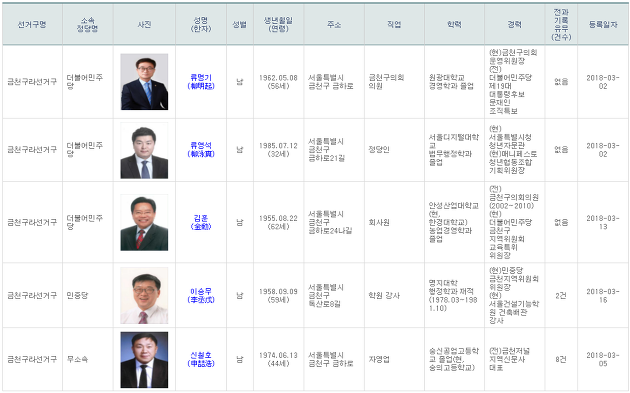Image resolution: width=630 pixels, height=393 pixels.
Task: Click registration date 2018-03-16
Action: point(603,295)
